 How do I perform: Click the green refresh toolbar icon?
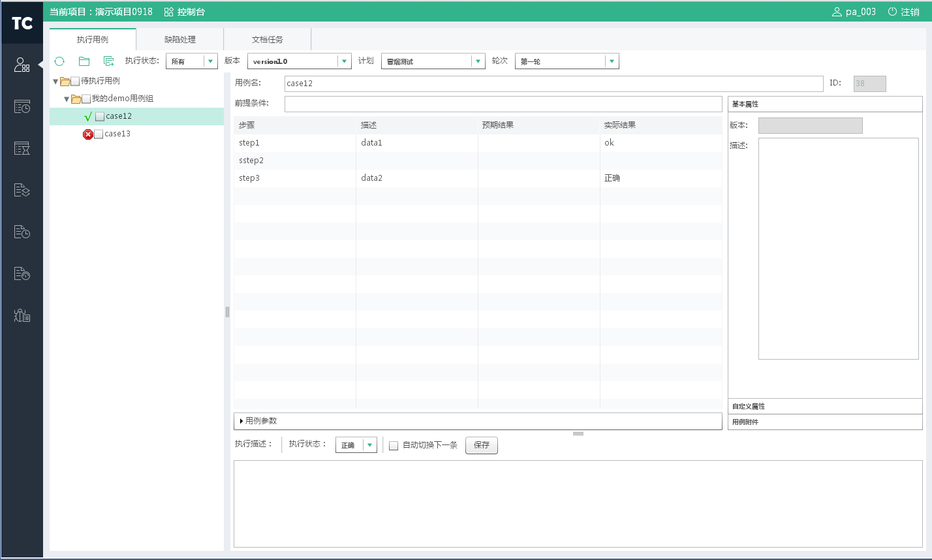[59, 61]
